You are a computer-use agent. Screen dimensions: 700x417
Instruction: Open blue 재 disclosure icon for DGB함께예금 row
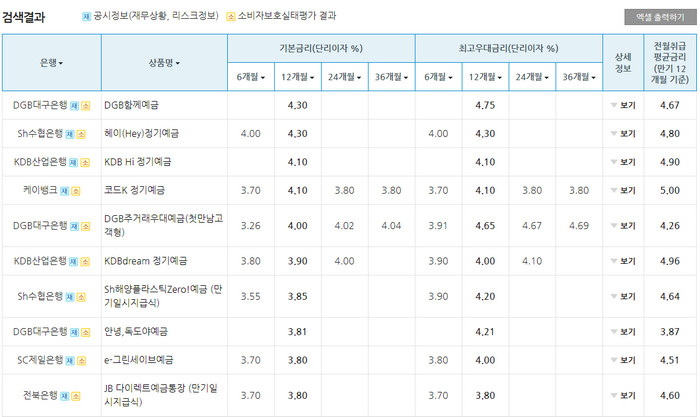click(74, 106)
